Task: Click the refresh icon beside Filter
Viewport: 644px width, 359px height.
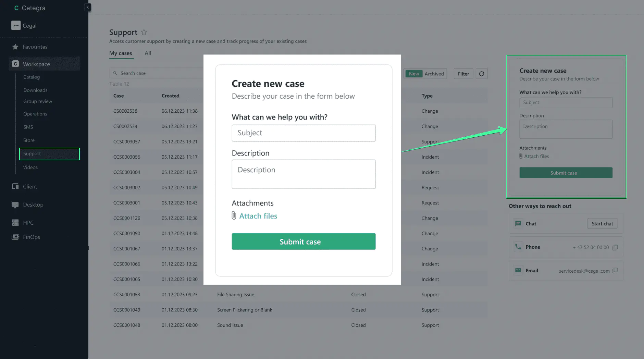Action: point(481,74)
